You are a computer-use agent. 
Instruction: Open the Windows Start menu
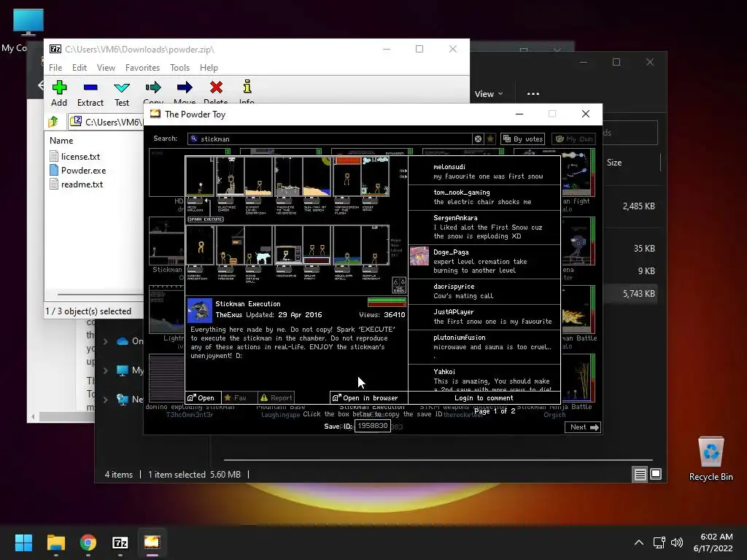coord(23,542)
